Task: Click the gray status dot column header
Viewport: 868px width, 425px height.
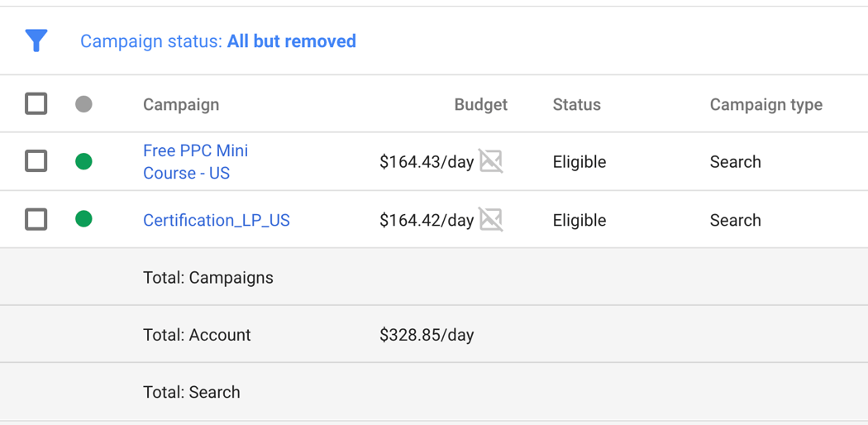Action: [x=83, y=104]
